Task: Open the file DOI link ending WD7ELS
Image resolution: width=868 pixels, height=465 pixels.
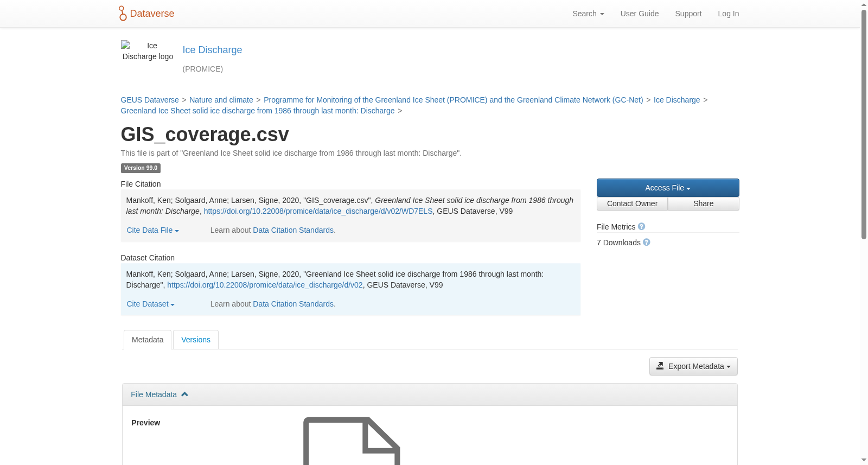Action: [318, 211]
